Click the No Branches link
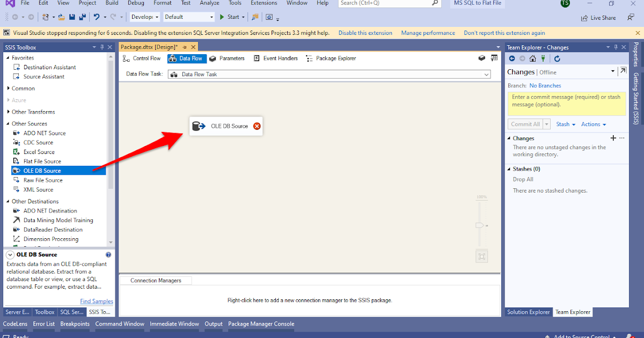 coord(545,86)
